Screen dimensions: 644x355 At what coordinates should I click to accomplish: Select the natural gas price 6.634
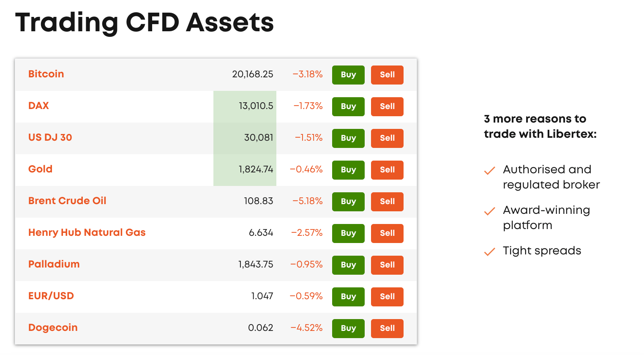coord(261,233)
